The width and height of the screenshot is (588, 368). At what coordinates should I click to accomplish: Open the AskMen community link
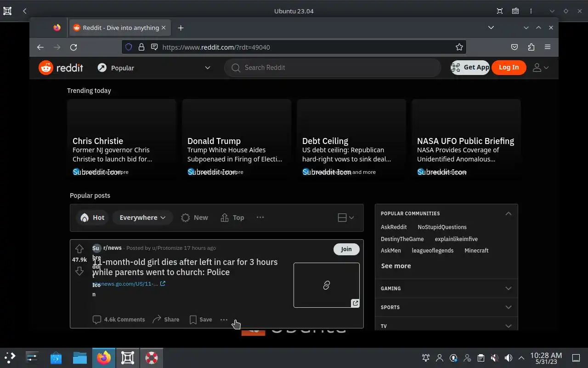(x=391, y=251)
